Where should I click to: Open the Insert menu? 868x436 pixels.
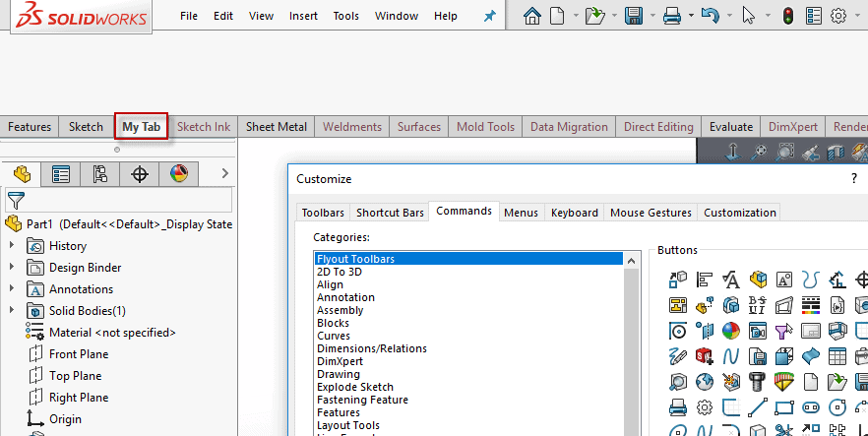[x=303, y=16]
